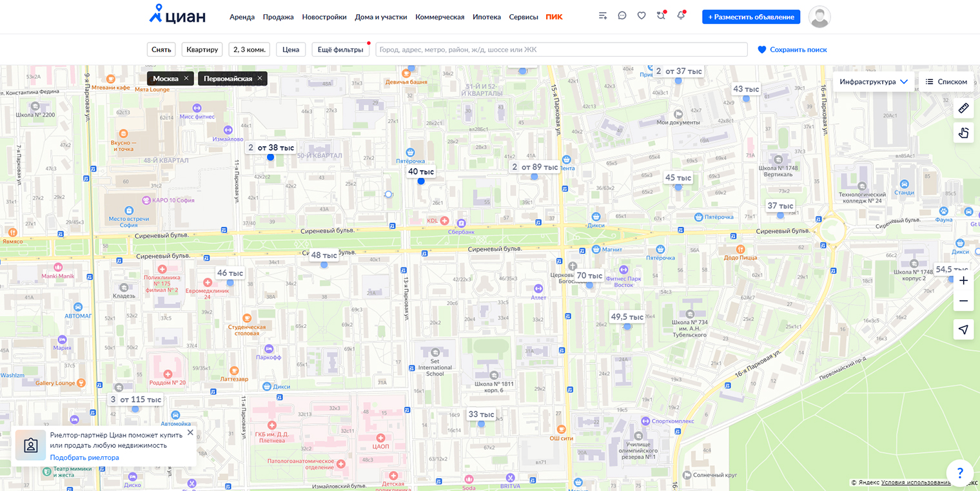Switch to Списком list view

pyautogui.click(x=946, y=82)
